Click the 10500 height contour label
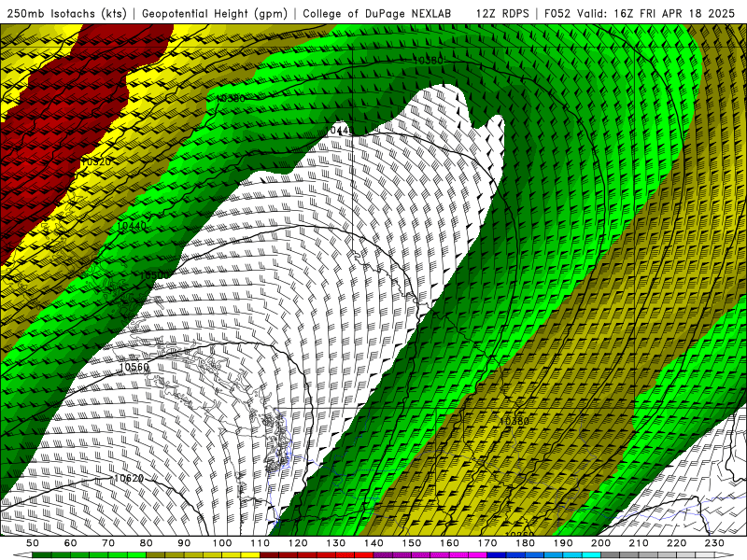This screenshot has width=747, height=560. point(154,275)
